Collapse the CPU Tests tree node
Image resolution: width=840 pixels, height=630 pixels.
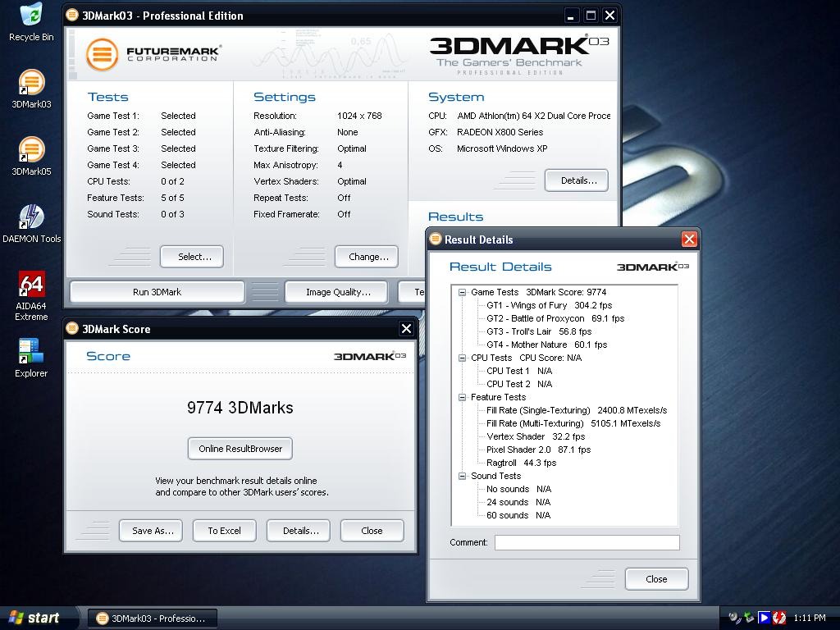462,358
